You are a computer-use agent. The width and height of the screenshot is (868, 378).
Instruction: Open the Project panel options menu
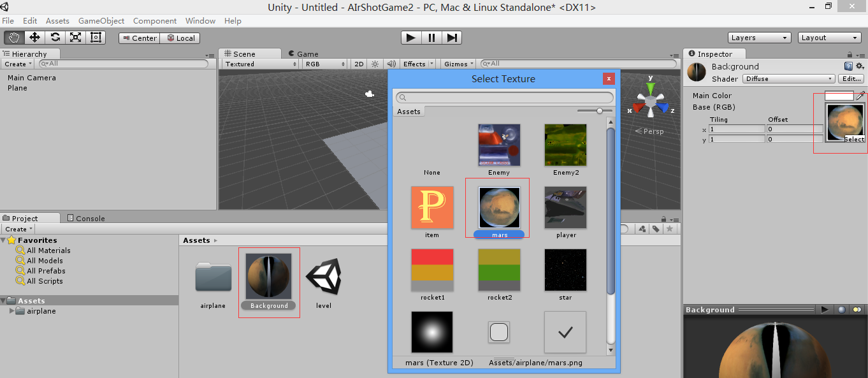674,219
